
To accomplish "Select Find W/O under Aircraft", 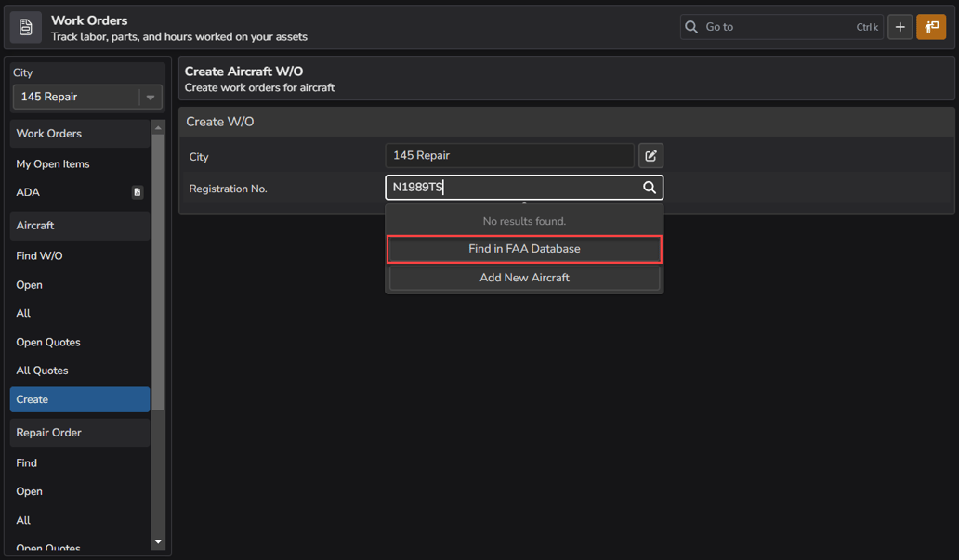I will pos(39,255).
